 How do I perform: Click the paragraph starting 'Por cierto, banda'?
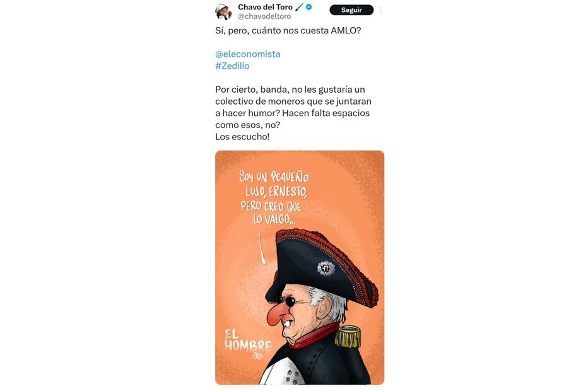pyautogui.click(x=293, y=107)
